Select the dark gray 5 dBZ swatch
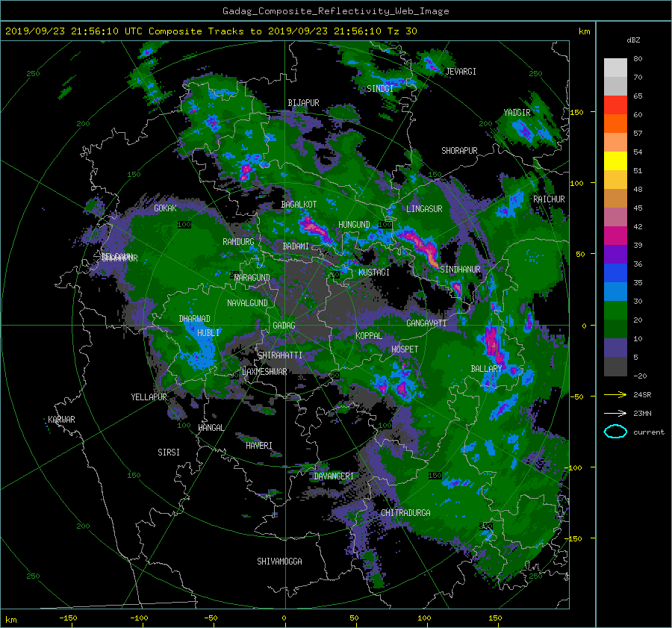672x628 pixels. pyautogui.click(x=615, y=366)
